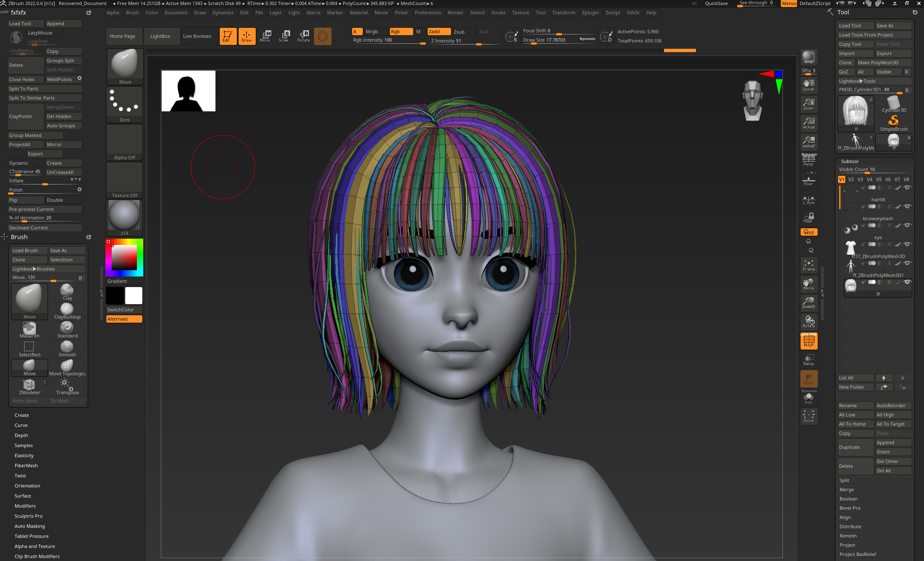The width and height of the screenshot is (924, 561).
Task: Expand the Auto Masking section
Action: [29, 526]
